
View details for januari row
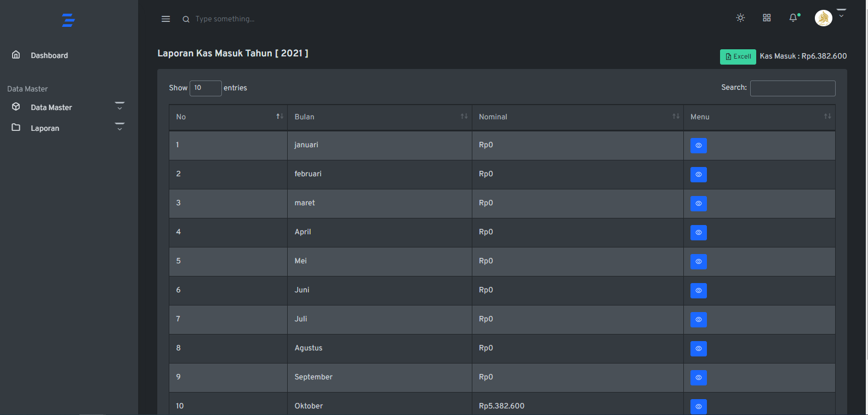click(x=698, y=146)
